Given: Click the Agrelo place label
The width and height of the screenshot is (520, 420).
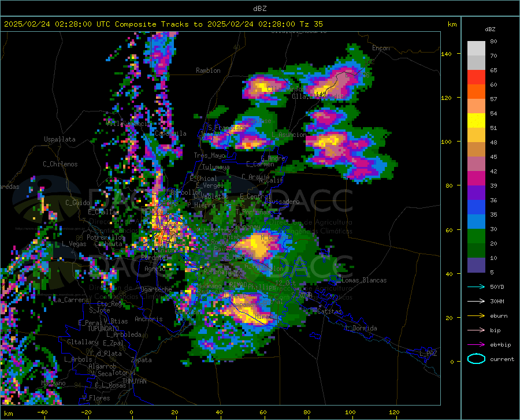Looking at the screenshot, I should coord(155,269).
